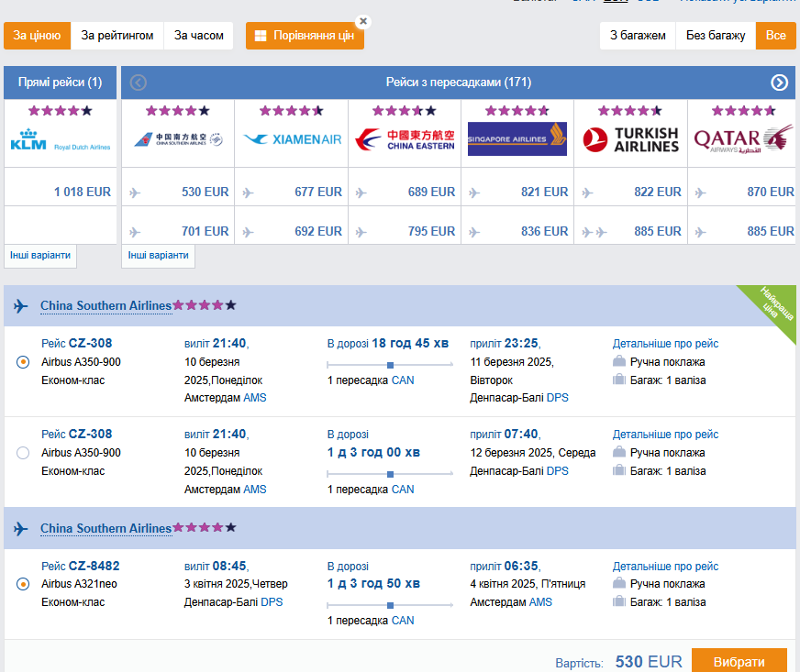The image size is (800, 672).
Task: Select return flight CZ-8482 radio button
Action: click(23, 584)
